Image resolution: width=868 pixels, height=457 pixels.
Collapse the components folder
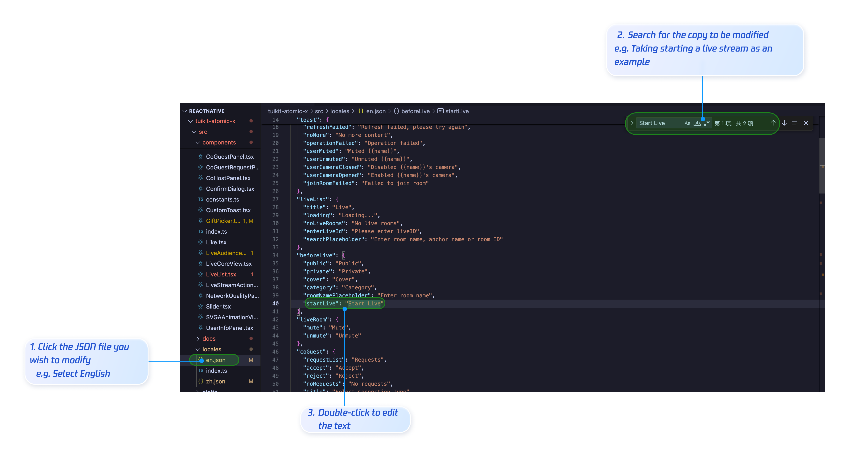click(219, 142)
